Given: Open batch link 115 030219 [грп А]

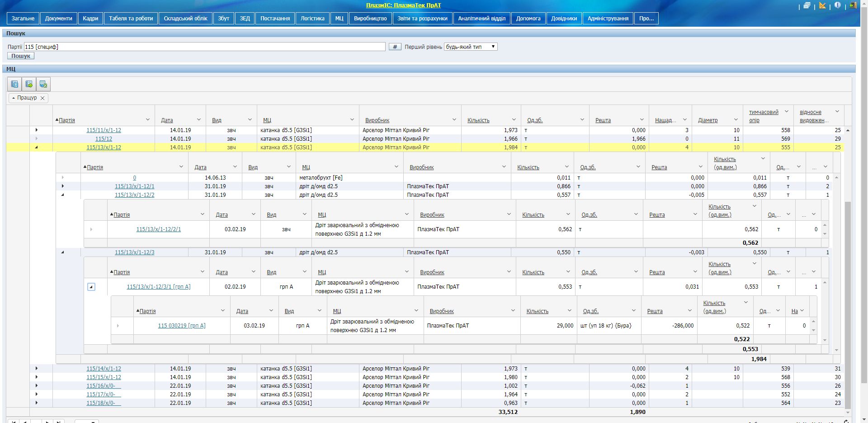Looking at the screenshot, I should click(x=181, y=326).
